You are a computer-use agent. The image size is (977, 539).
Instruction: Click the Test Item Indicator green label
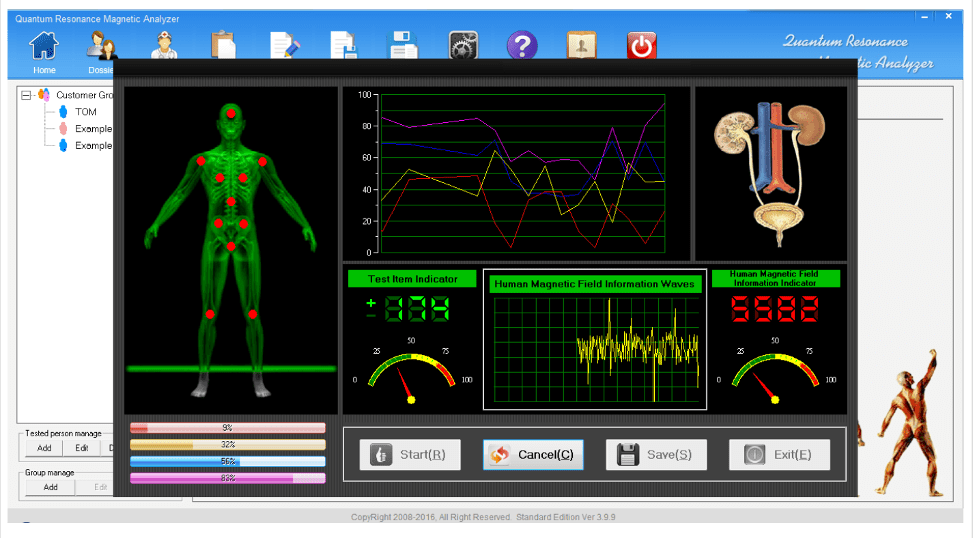(x=412, y=279)
